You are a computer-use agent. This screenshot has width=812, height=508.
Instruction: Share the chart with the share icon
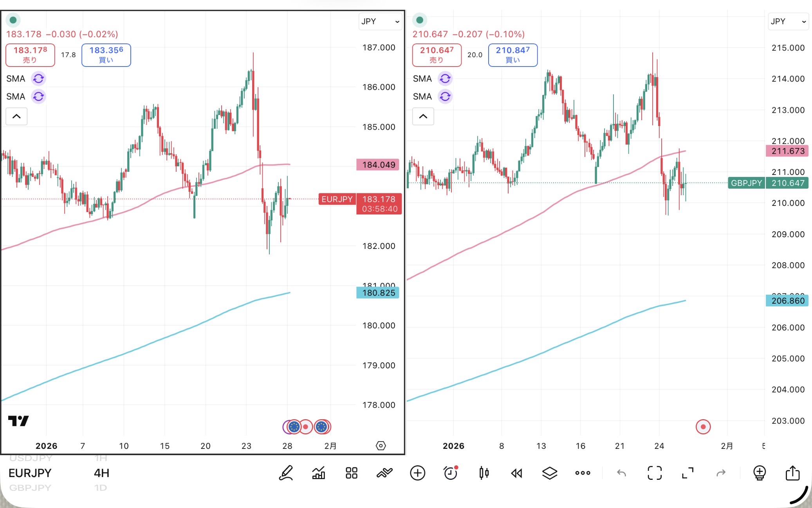[x=792, y=473]
